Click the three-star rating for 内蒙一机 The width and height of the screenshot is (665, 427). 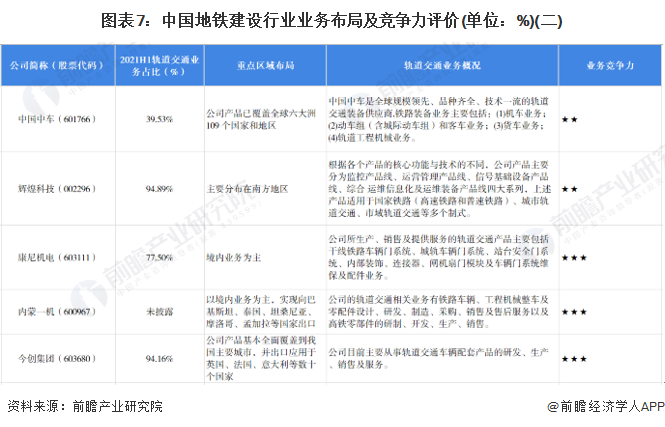coord(573,312)
